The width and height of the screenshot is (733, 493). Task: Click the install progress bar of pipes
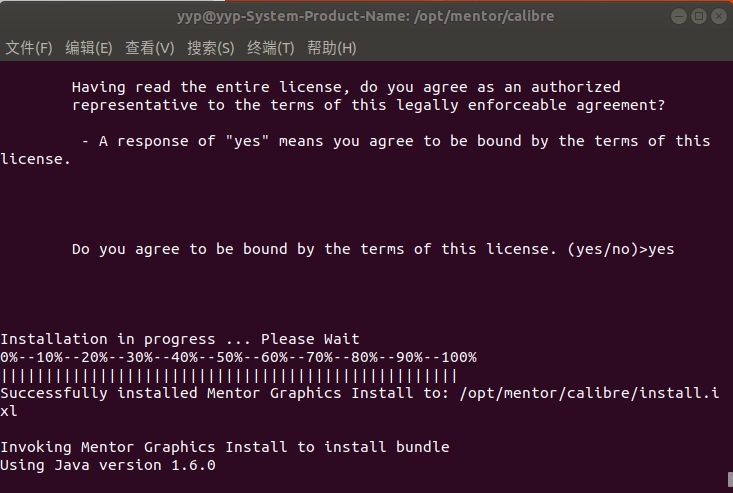229,375
